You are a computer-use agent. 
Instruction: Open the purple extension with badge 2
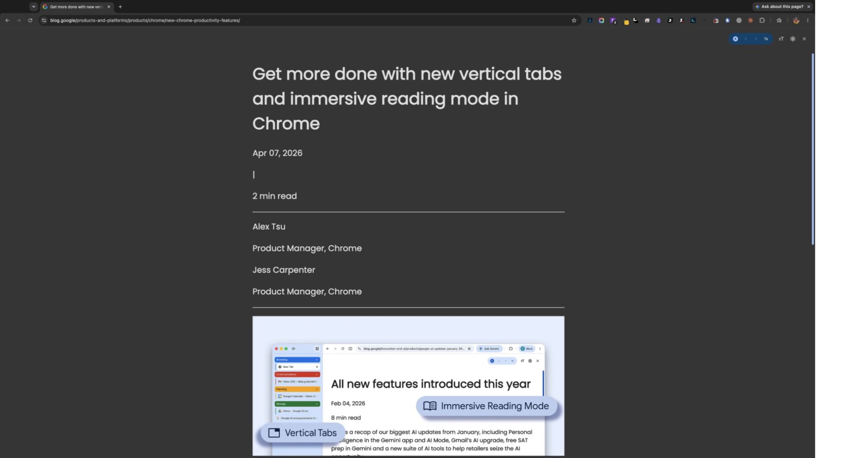tap(613, 21)
